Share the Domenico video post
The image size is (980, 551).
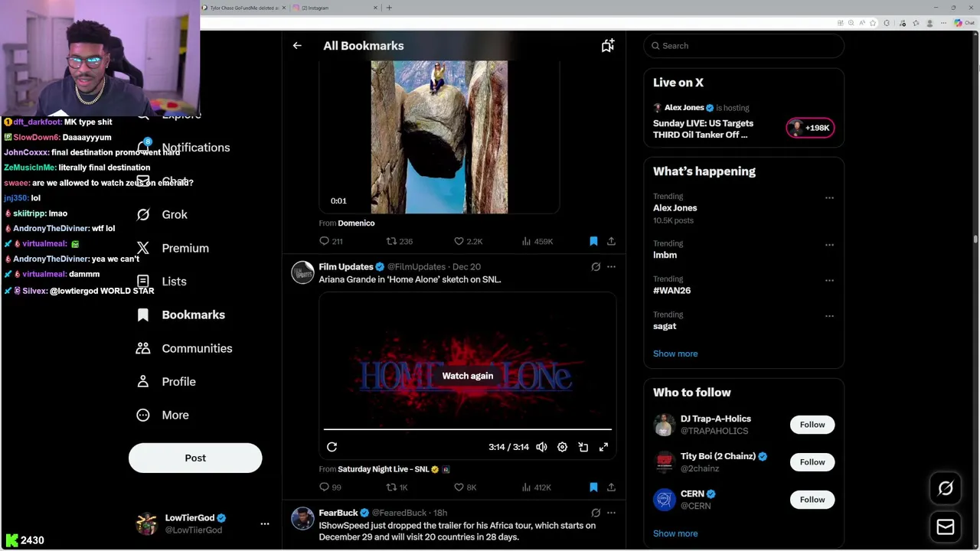[611, 241]
